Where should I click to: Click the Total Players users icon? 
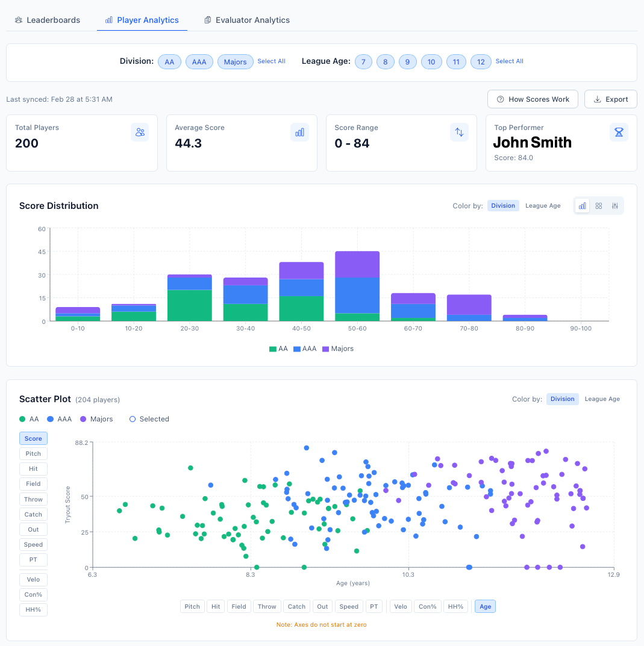click(140, 132)
